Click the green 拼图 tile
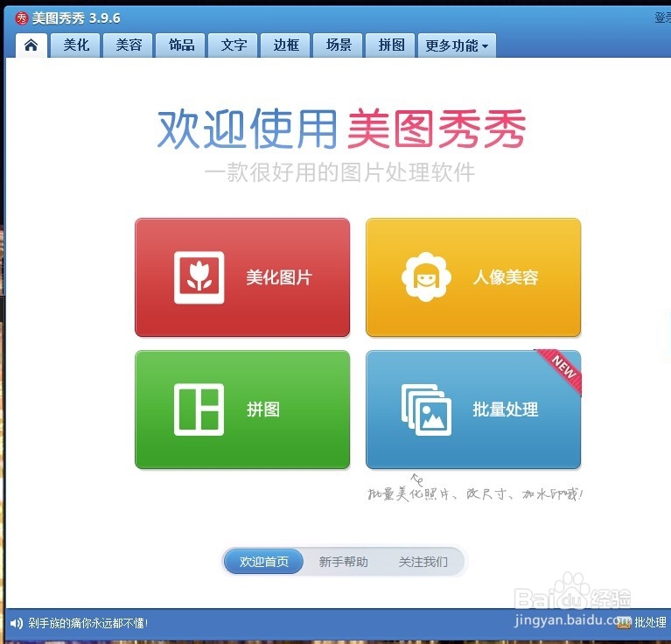This screenshot has width=671, height=644. [x=242, y=409]
